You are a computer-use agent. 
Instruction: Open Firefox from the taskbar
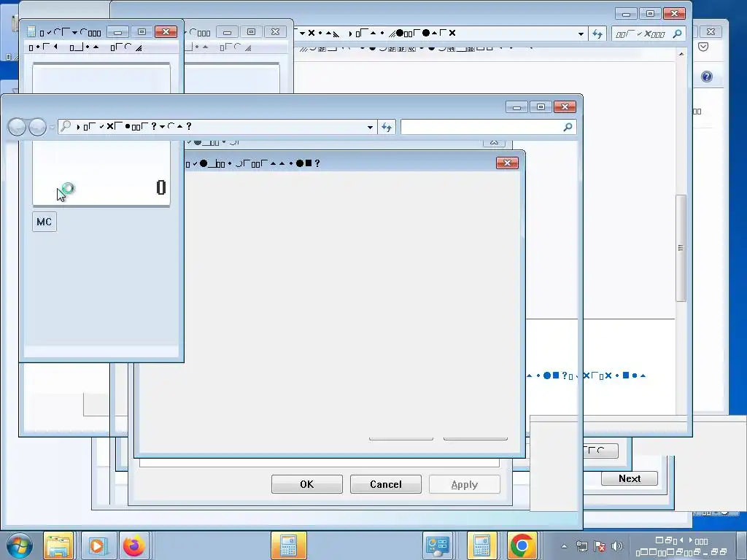[134, 545]
